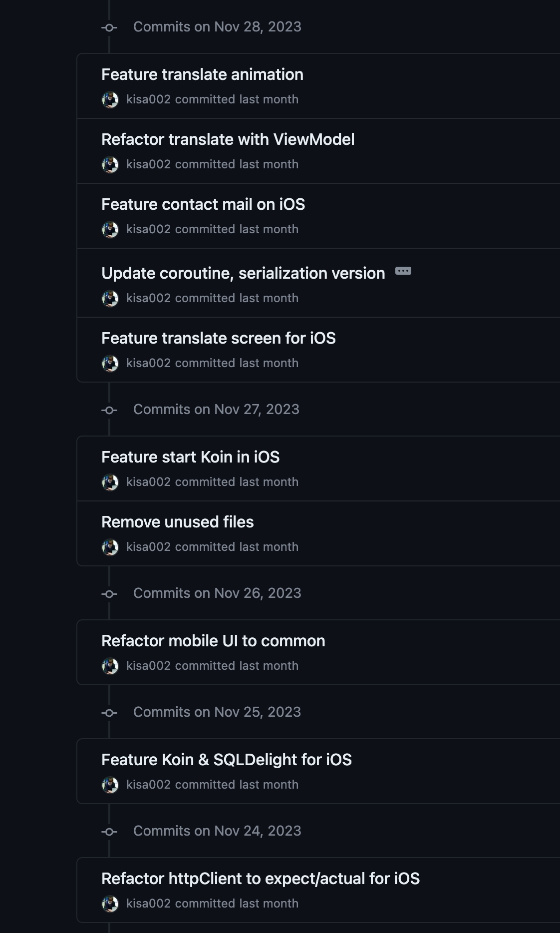560x933 pixels.
Task: Click avatar under Refactor httpClient commit
Action: pyautogui.click(x=110, y=904)
